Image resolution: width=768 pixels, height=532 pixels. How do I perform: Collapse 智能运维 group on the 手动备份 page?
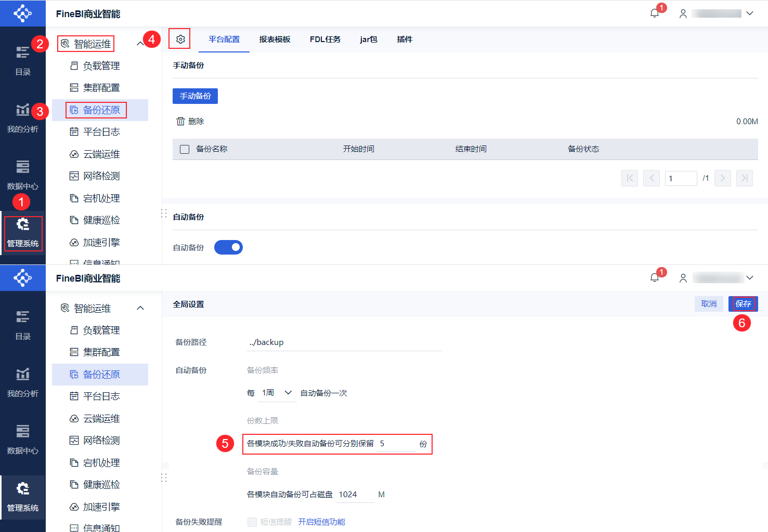[x=140, y=44]
